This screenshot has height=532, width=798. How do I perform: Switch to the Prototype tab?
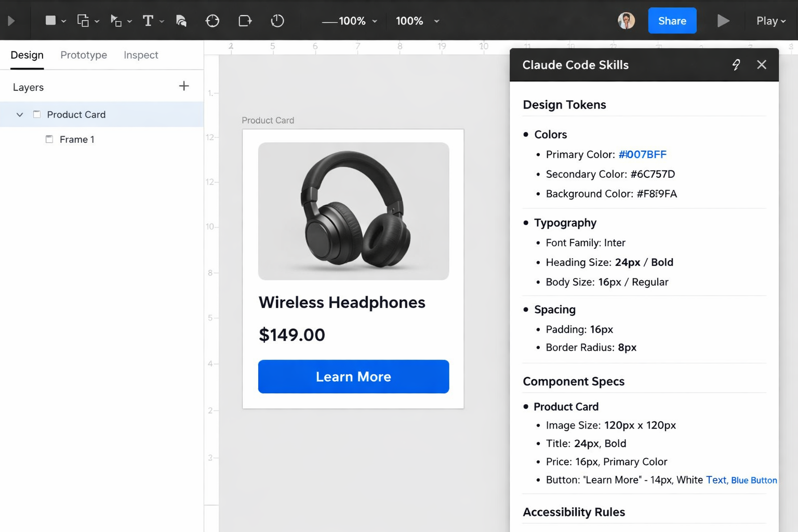(x=84, y=55)
